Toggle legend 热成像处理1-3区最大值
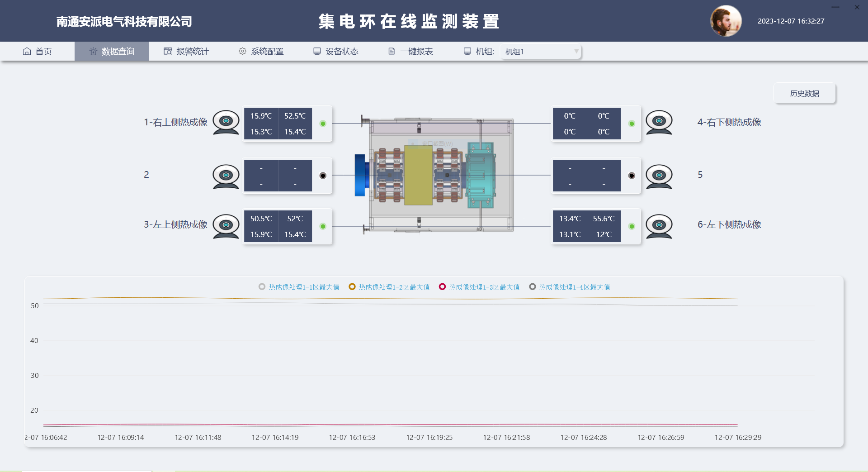The width and height of the screenshot is (868, 472). 479,287
